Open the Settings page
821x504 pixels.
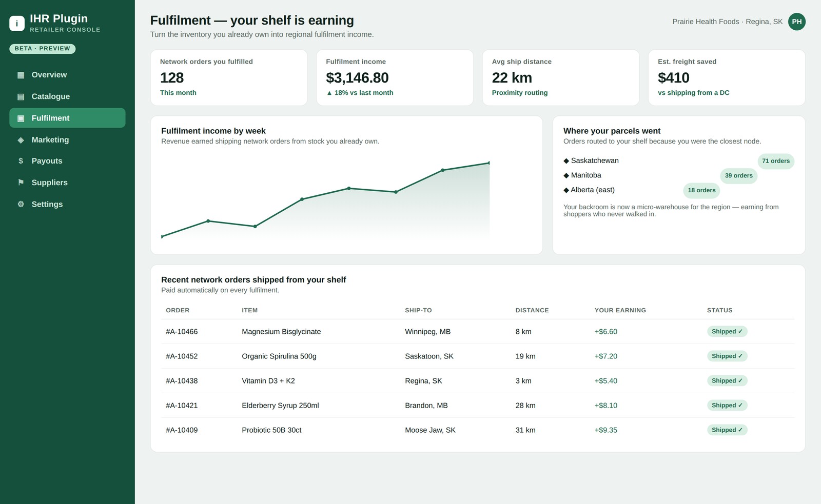click(67, 204)
